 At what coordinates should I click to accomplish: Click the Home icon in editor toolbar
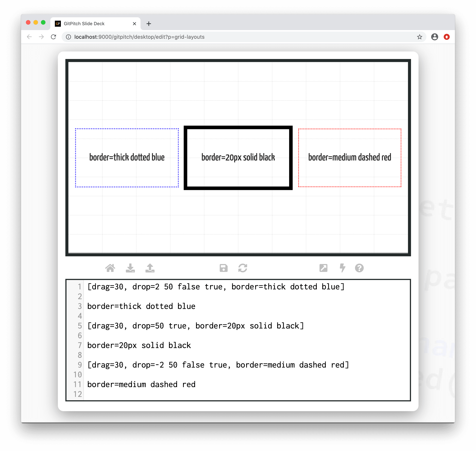coord(110,268)
